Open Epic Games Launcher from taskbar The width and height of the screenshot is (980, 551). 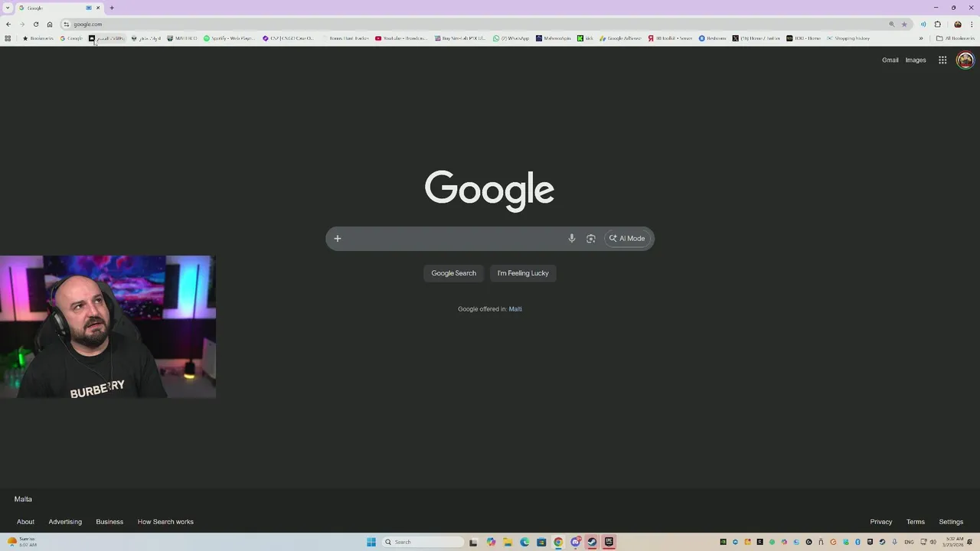click(x=609, y=542)
